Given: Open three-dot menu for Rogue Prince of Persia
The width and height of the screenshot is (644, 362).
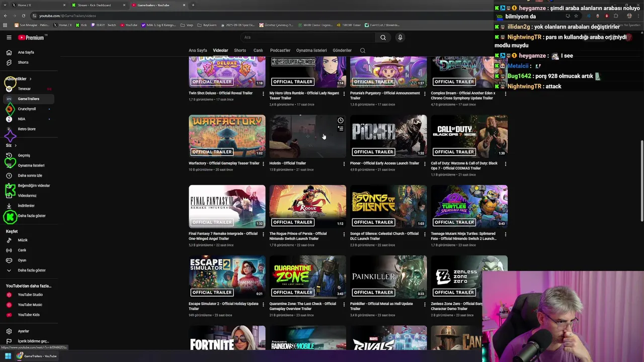Looking at the screenshot, I should point(344,234).
